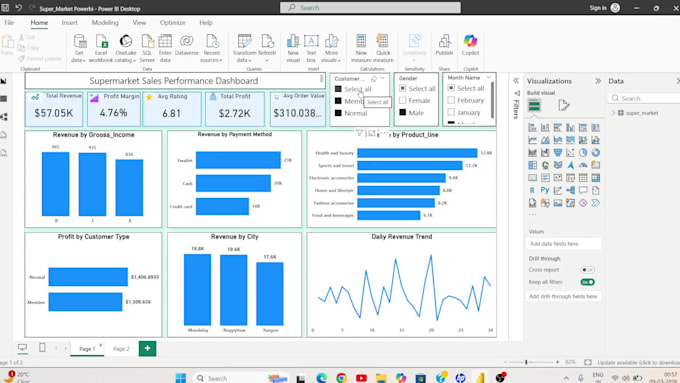The height and width of the screenshot is (383, 680).
Task: Open Month Name slicer dropdown chevron
Action: click(489, 77)
